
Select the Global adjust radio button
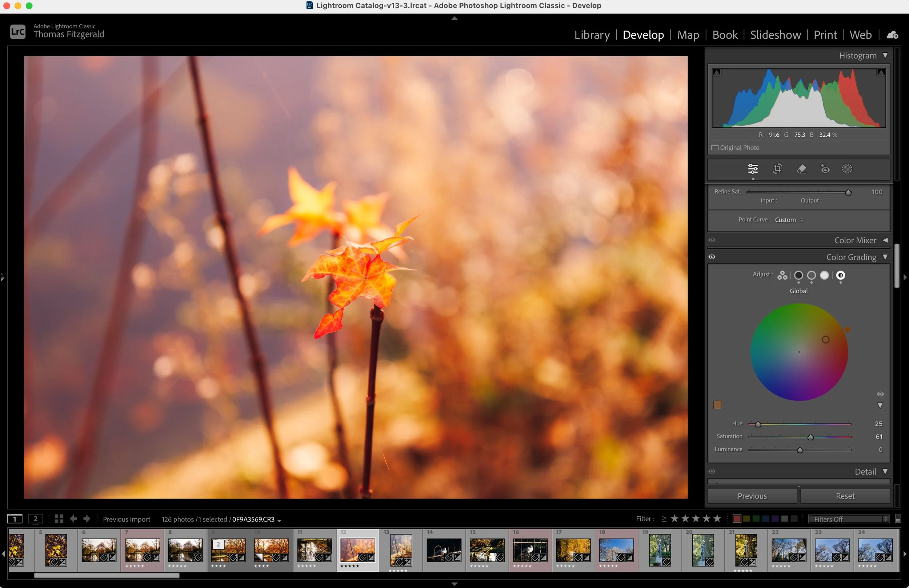point(840,275)
